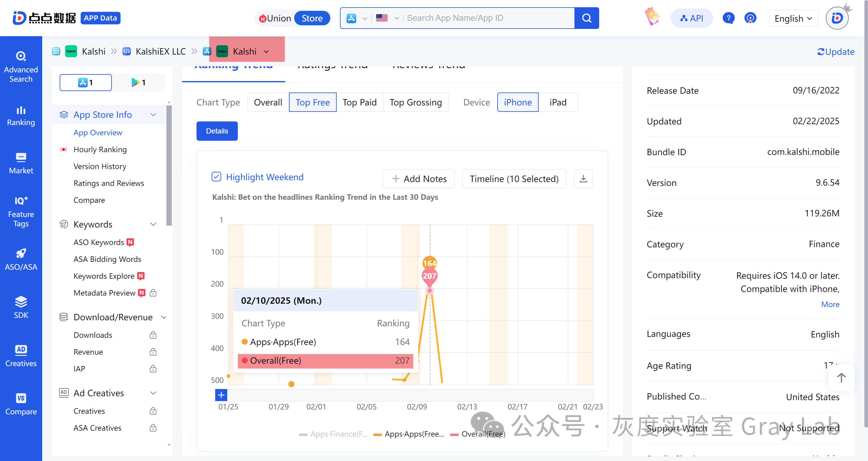Screen dimensions: 868x461
Task: Open the SDK sidebar icon
Action: pos(21,307)
